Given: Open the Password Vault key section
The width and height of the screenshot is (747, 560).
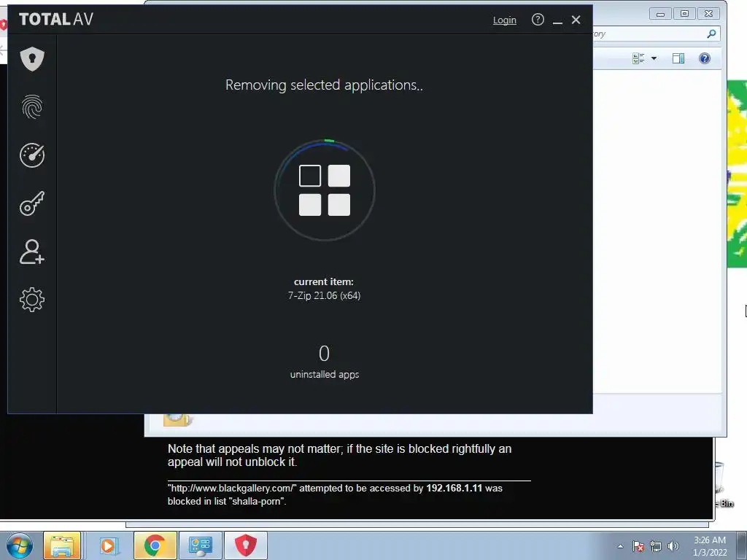Looking at the screenshot, I should (x=32, y=203).
